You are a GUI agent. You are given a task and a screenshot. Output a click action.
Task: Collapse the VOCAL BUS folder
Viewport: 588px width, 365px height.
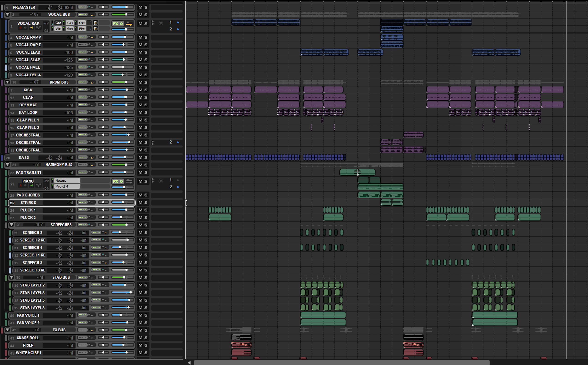[8, 15]
